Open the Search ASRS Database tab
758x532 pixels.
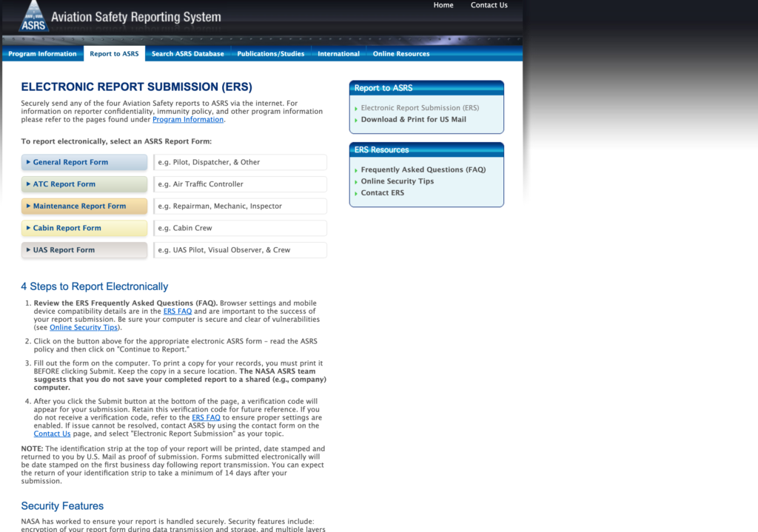(x=187, y=53)
